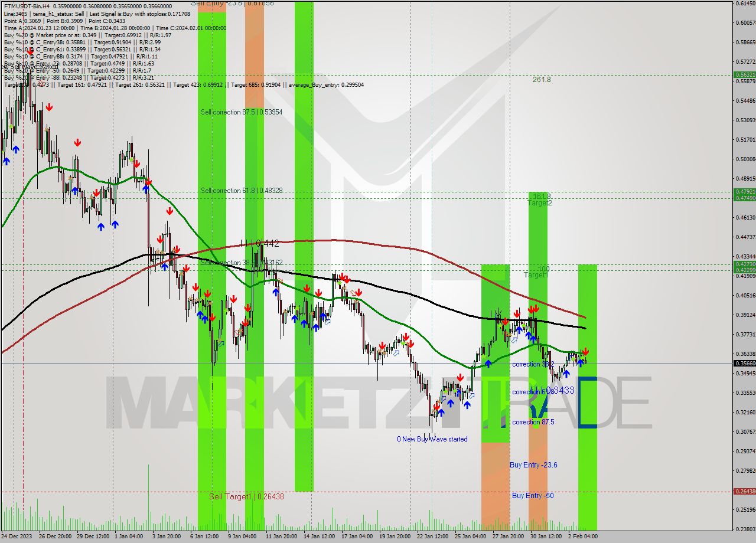
Task: Click the green 0.56321 price tag
Action: click(744, 75)
